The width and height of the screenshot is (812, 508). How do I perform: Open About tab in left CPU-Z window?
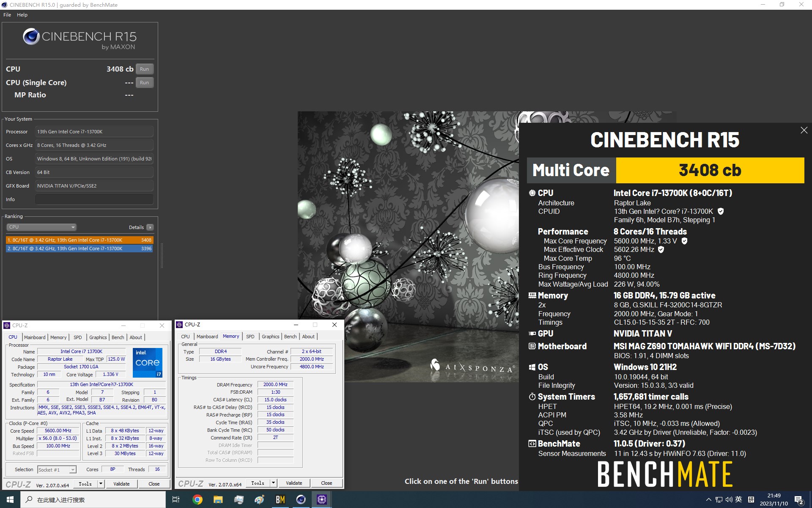click(136, 337)
